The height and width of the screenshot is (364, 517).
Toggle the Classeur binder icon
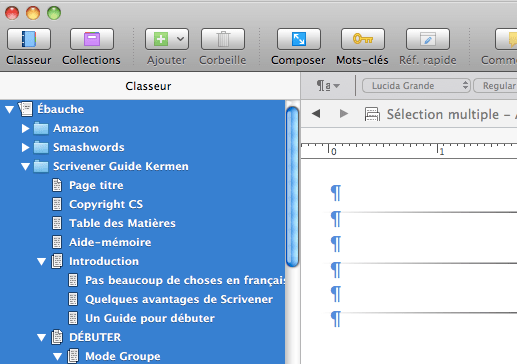coord(29,39)
